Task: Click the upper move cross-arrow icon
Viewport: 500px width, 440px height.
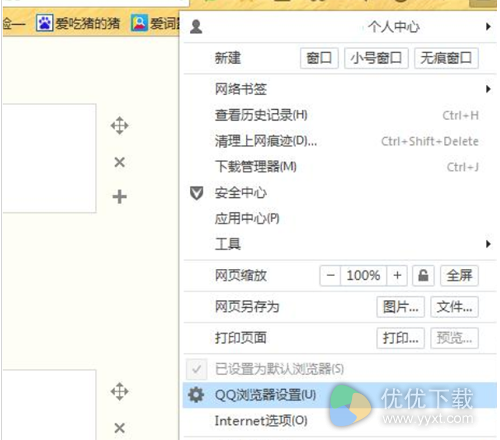Action: click(x=120, y=126)
